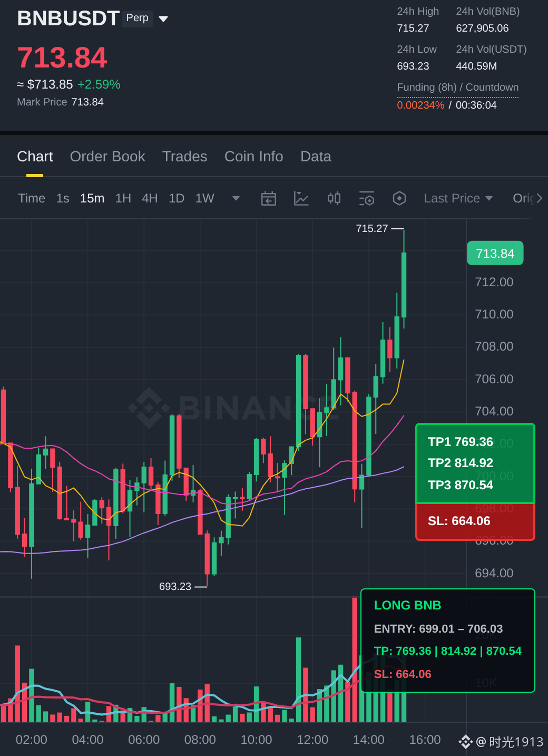The width and height of the screenshot is (548, 756).
Task: Click the +2.59% change percentage
Action: pyautogui.click(x=99, y=84)
